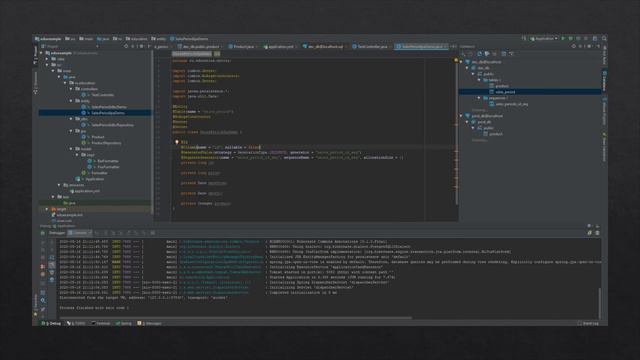Click the vertical scrollbar of the console
This screenshot has height=360, width=640.
tap(599, 303)
